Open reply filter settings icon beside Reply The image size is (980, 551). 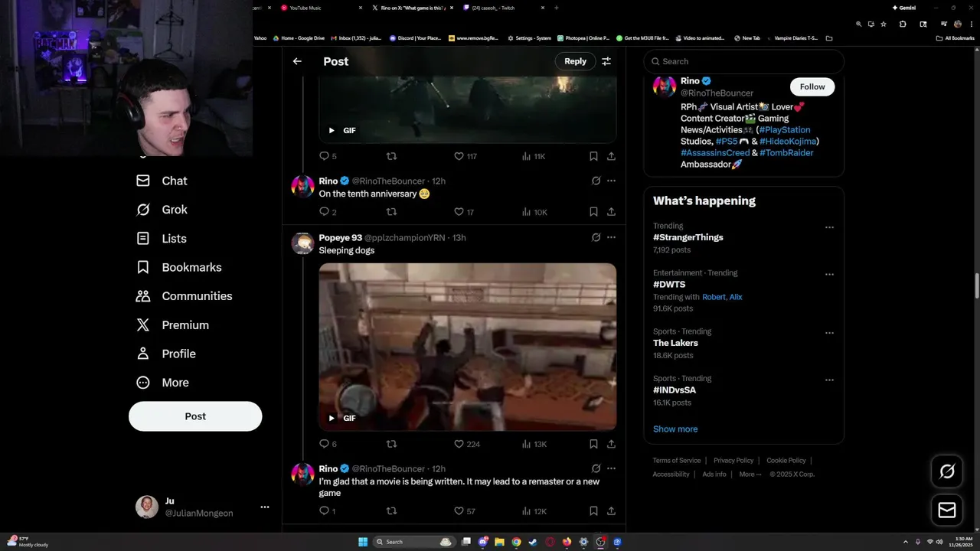click(x=606, y=61)
